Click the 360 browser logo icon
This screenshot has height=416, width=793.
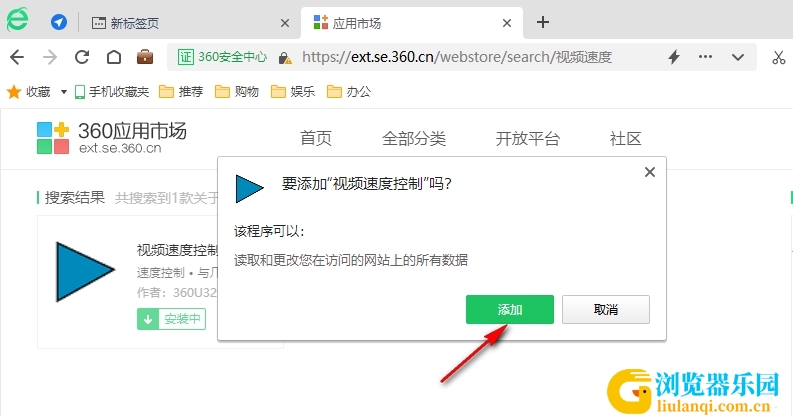[x=17, y=20]
